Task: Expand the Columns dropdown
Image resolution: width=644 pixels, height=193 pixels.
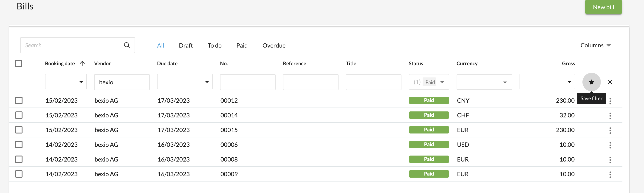Action: click(x=596, y=45)
